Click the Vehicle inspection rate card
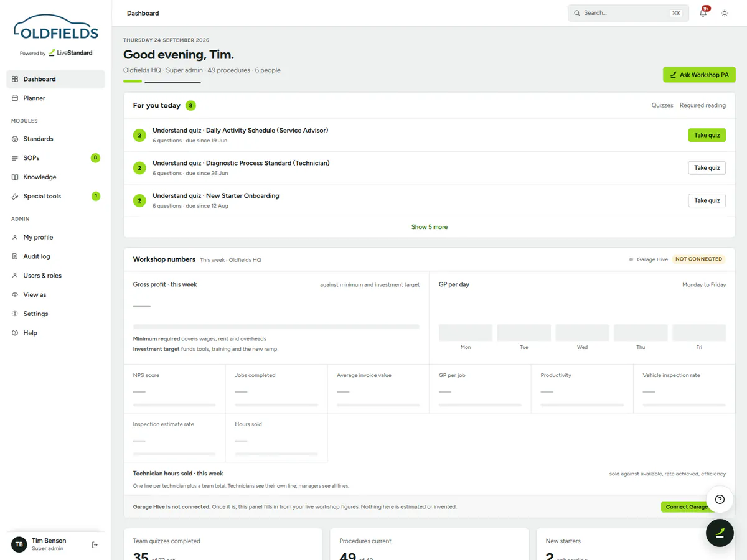 (684, 389)
